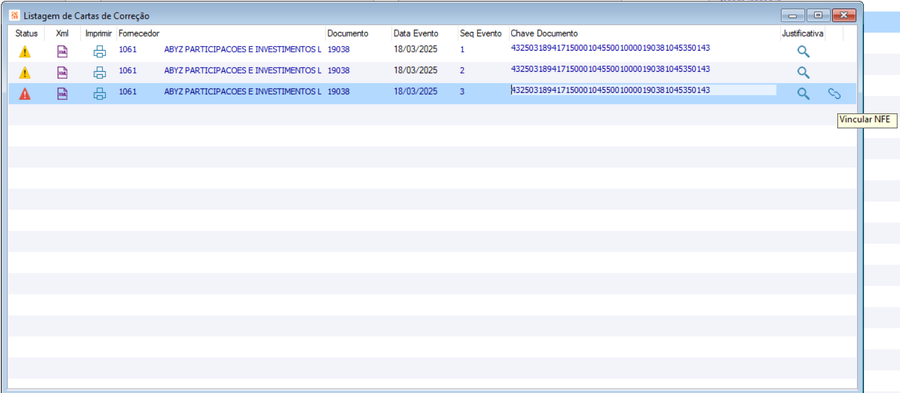Click the Vincular NFE chain link icon
Screen dimensions: 900x393
pyautogui.click(x=834, y=94)
